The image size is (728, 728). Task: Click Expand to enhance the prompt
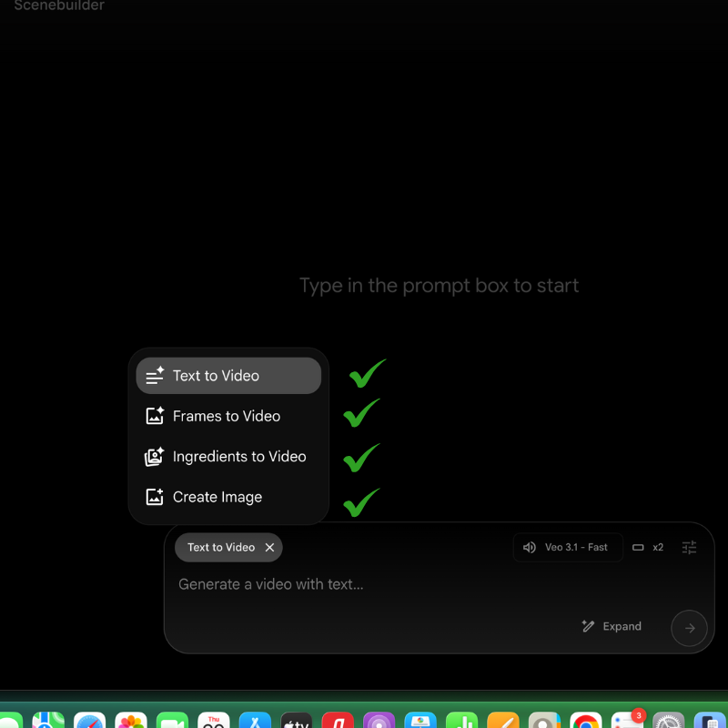coord(612,626)
